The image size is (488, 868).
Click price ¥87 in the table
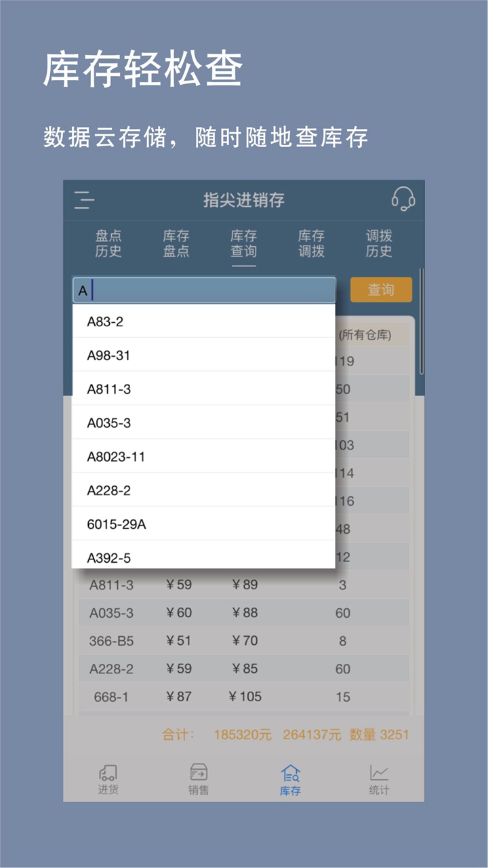tap(178, 696)
